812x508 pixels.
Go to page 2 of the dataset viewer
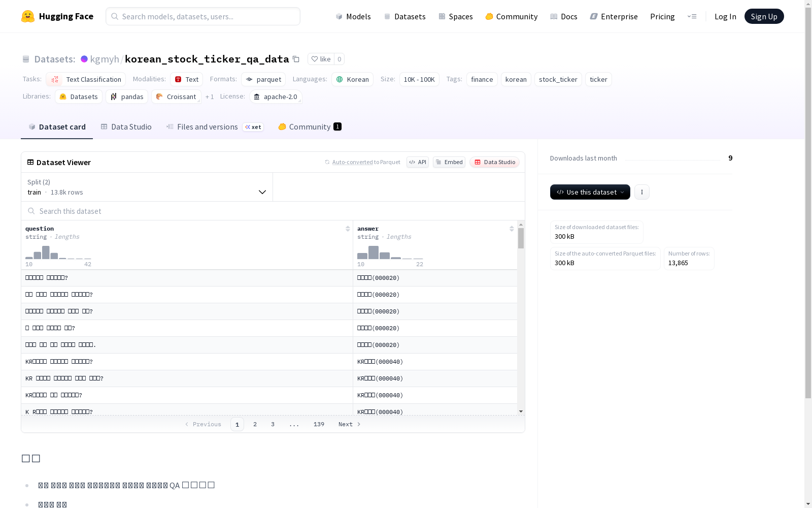(255, 424)
